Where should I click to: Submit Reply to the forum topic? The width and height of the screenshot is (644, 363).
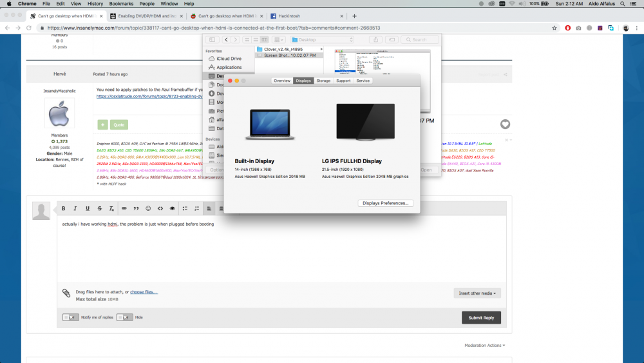(481, 318)
